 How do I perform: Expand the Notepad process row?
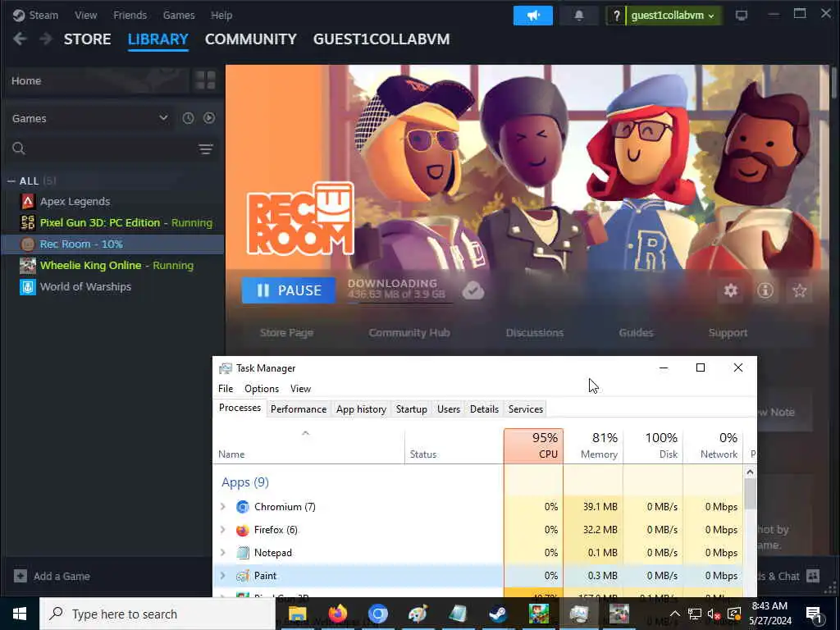coord(223,552)
